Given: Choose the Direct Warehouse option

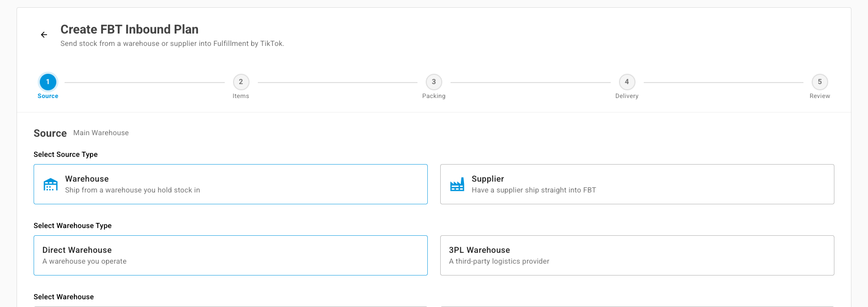Looking at the screenshot, I should tap(230, 255).
